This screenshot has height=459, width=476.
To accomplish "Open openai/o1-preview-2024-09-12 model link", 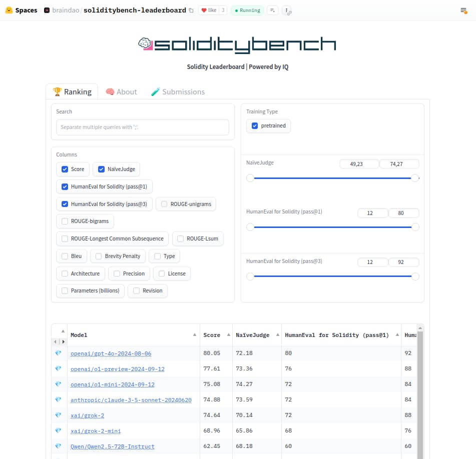I will point(118,369).
